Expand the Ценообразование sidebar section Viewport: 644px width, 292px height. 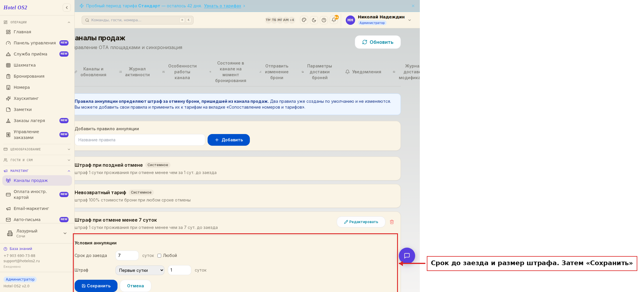(x=37, y=149)
